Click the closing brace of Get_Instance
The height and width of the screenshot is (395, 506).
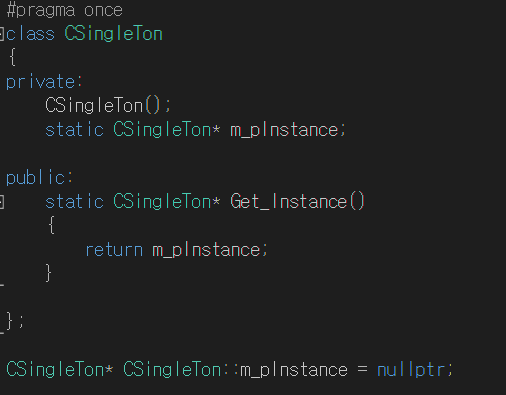click(x=49, y=273)
